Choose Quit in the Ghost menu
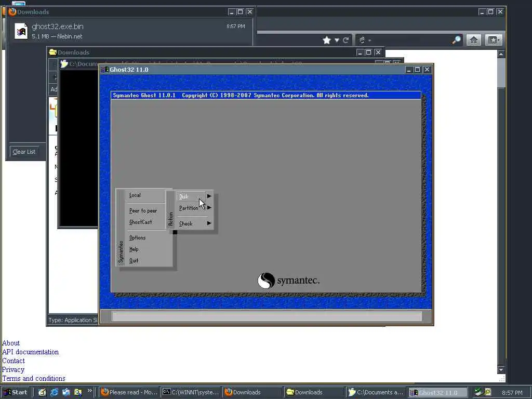 [x=134, y=261]
